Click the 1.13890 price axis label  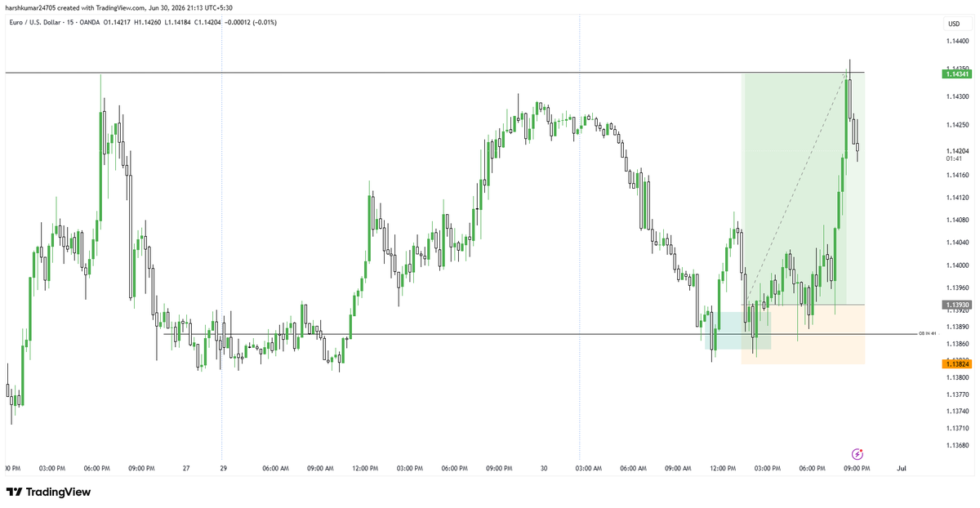(x=958, y=327)
